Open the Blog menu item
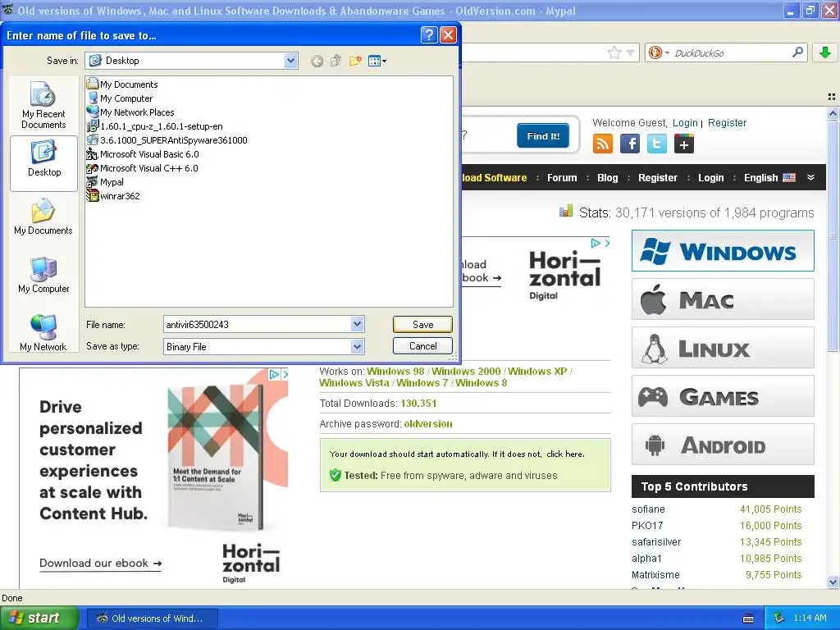Screen dimensions: 840x630 [x=608, y=177]
